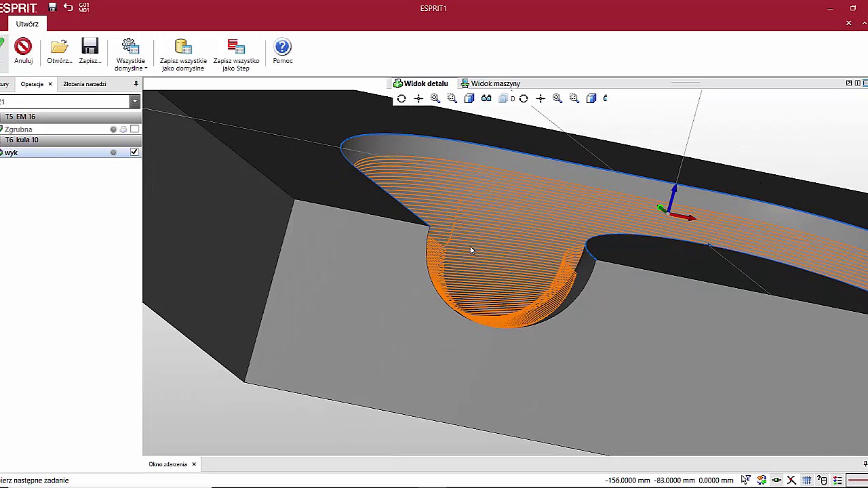
Task: Select the Utwórz ribbon tab
Action: click(27, 24)
